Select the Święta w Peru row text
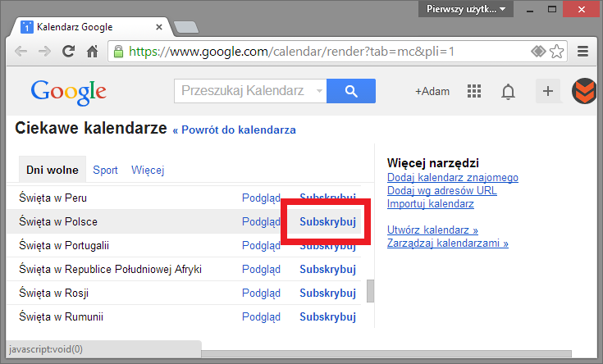The image size is (603, 364). tap(53, 198)
